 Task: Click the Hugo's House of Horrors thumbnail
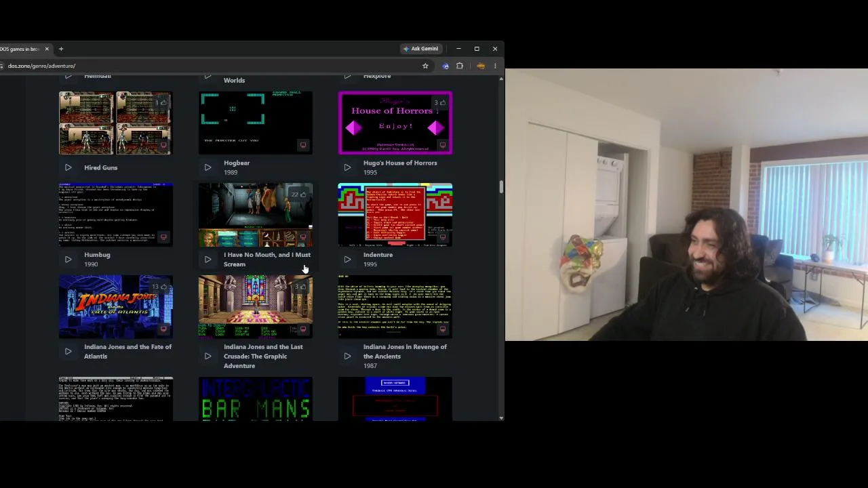pyautogui.click(x=395, y=123)
